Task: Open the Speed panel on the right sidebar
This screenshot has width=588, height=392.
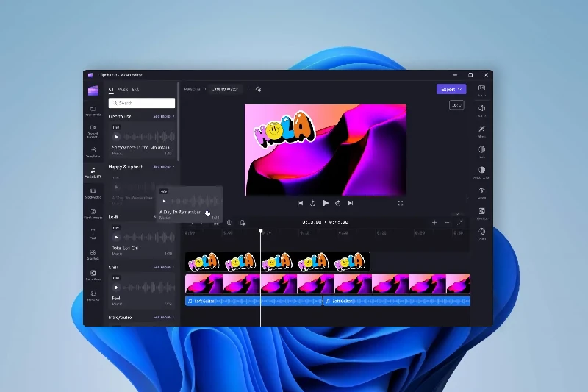Action: 482,193
